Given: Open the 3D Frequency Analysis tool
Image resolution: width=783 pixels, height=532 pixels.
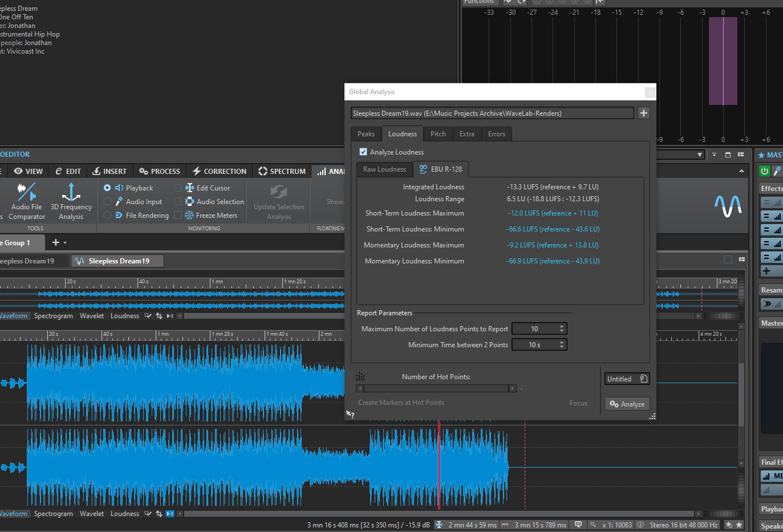Looking at the screenshot, I should 71,201.
